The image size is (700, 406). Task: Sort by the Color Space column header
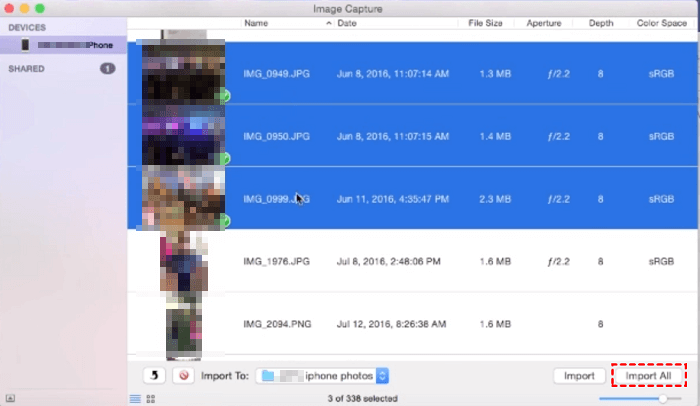[x=662, y=23]
